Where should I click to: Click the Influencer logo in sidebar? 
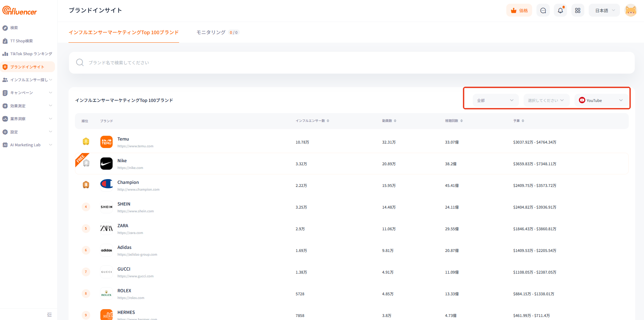[20, 11]
